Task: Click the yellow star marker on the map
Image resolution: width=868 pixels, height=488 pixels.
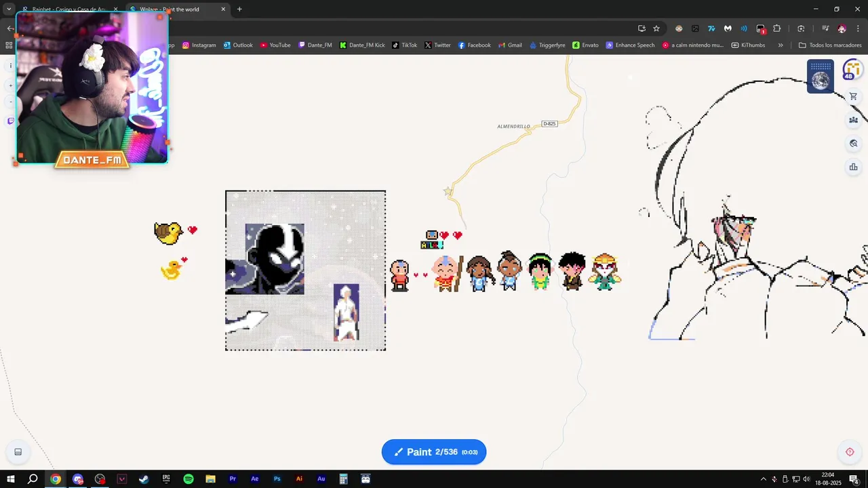Action: pyautogui.click(x=448, y=192)
